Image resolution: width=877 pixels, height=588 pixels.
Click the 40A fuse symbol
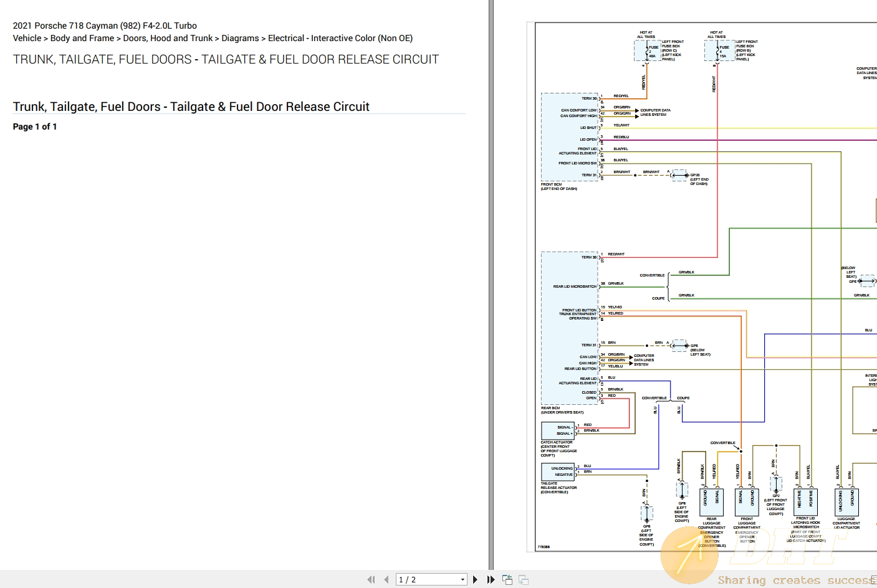(648, 52)
